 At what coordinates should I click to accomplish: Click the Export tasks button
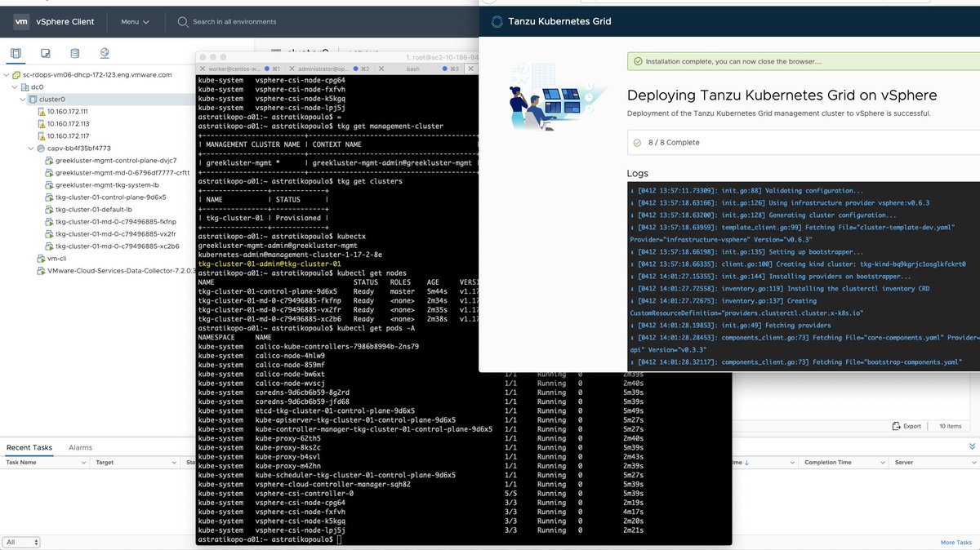[x=910, y=425]
